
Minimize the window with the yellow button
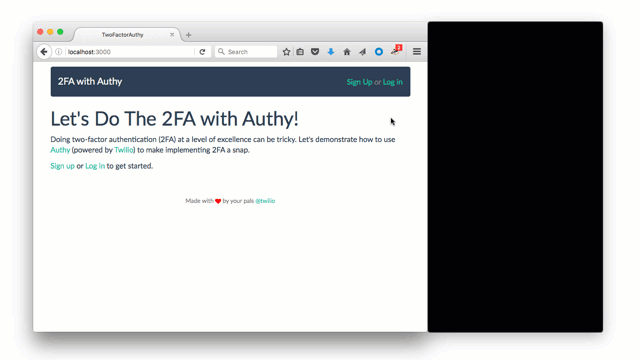pyautogui.click(x=50, y=32)
